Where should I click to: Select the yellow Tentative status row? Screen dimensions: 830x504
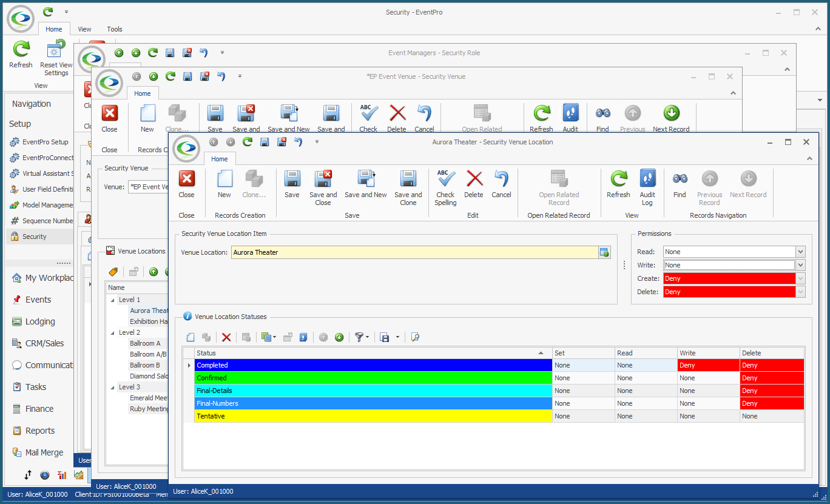pyautogui.click(x=373, y=416)
